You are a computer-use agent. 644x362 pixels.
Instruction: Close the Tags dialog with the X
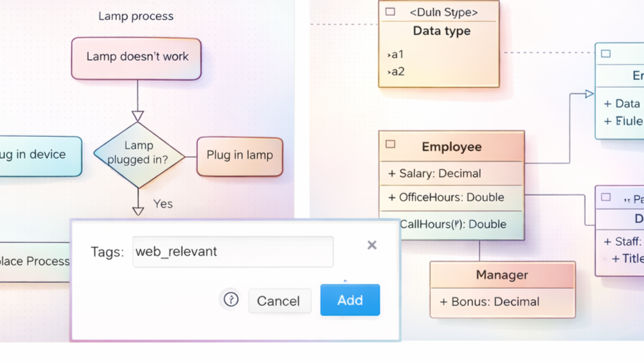tap(372, 245)
